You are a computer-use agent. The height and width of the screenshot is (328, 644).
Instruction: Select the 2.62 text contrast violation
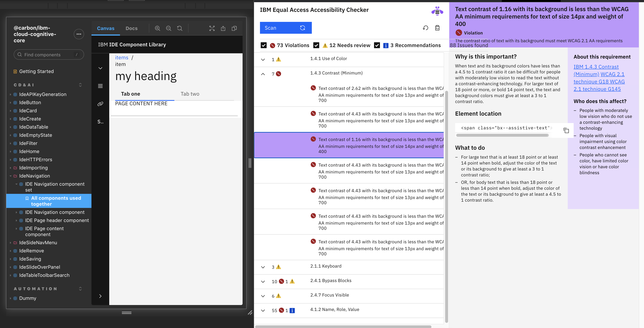(x=349, y=94)
